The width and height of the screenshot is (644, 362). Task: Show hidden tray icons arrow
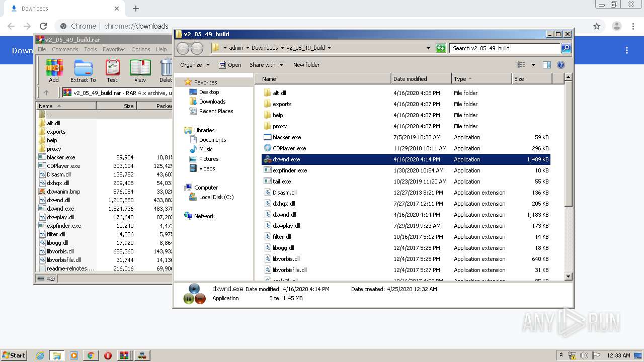tap(561, 355)
